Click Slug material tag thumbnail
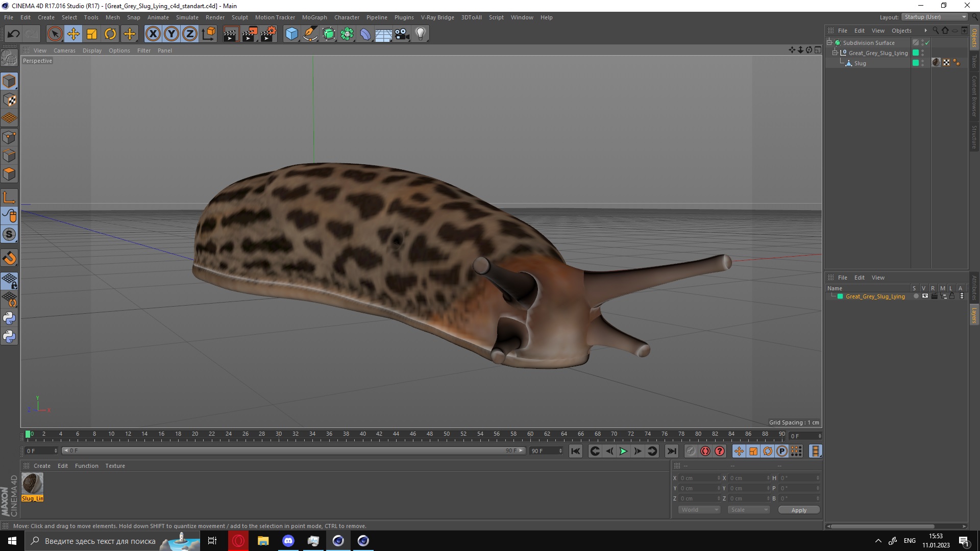 [936, 63]
